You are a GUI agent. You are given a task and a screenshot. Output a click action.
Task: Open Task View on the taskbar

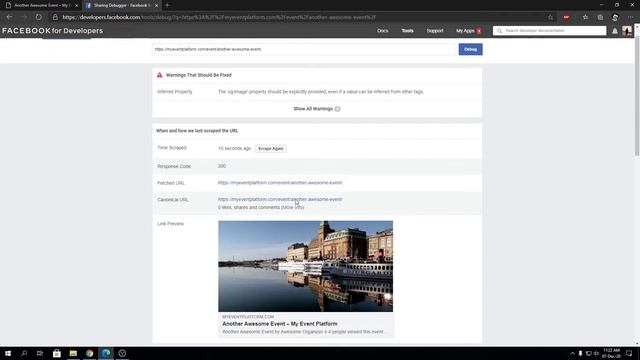pos(40,353)
